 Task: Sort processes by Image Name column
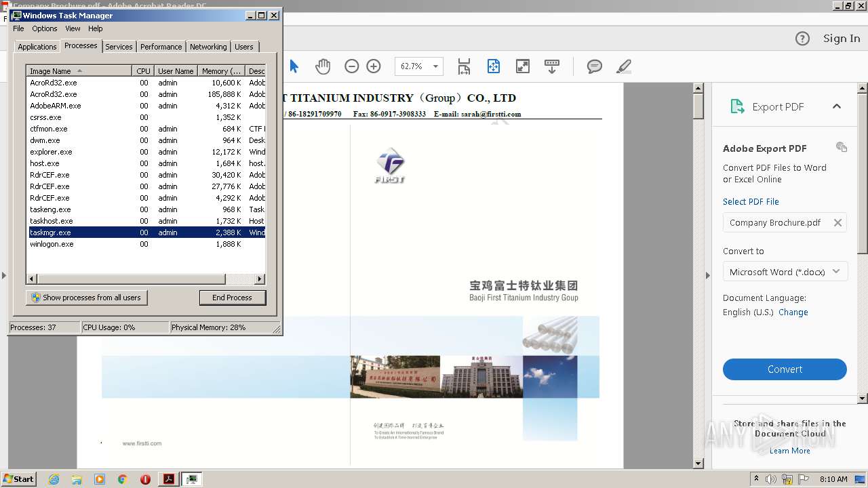coord(79,70)
